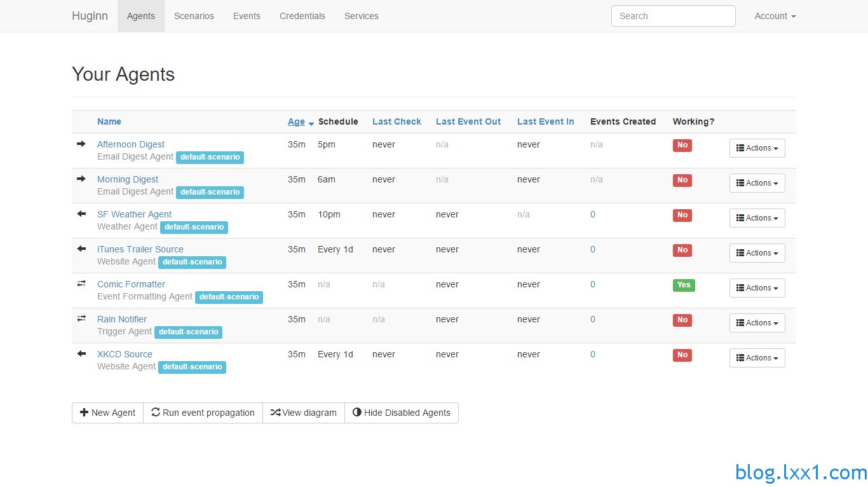Click the 6am schedule of Morning Digest
This screenshot has width=868, height=487.
327,179
